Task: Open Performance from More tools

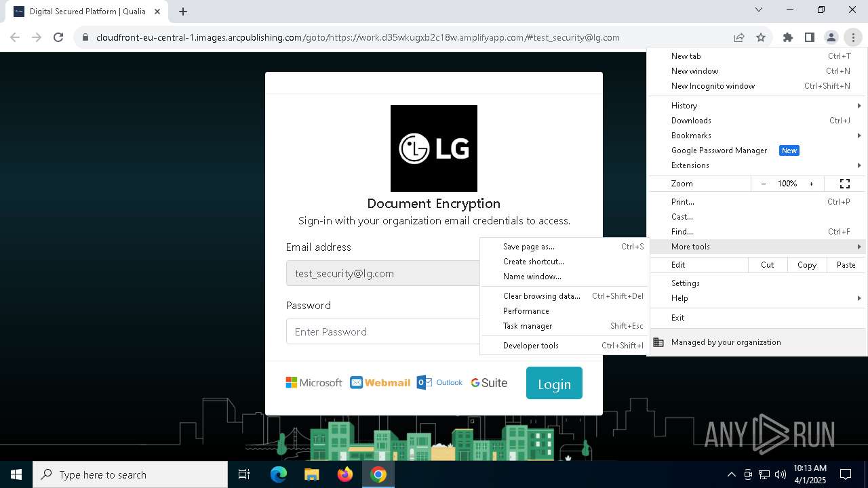Action: [564, 311]
